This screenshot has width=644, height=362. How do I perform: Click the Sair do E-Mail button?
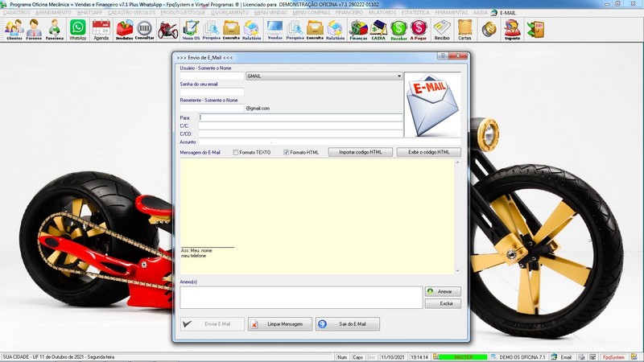348,324
